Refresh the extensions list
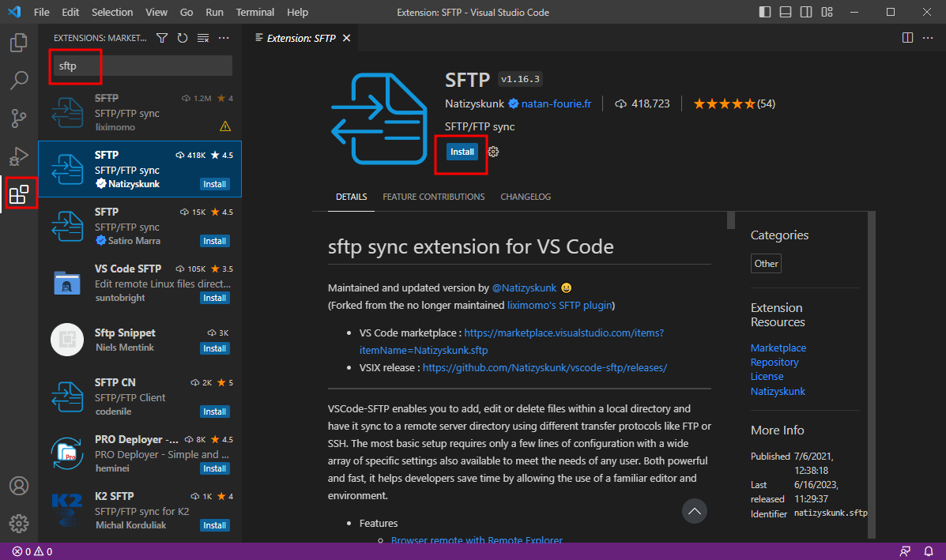The height and width of the screenshot is (560, 946). pyautogui.click(x=183, y=38)
